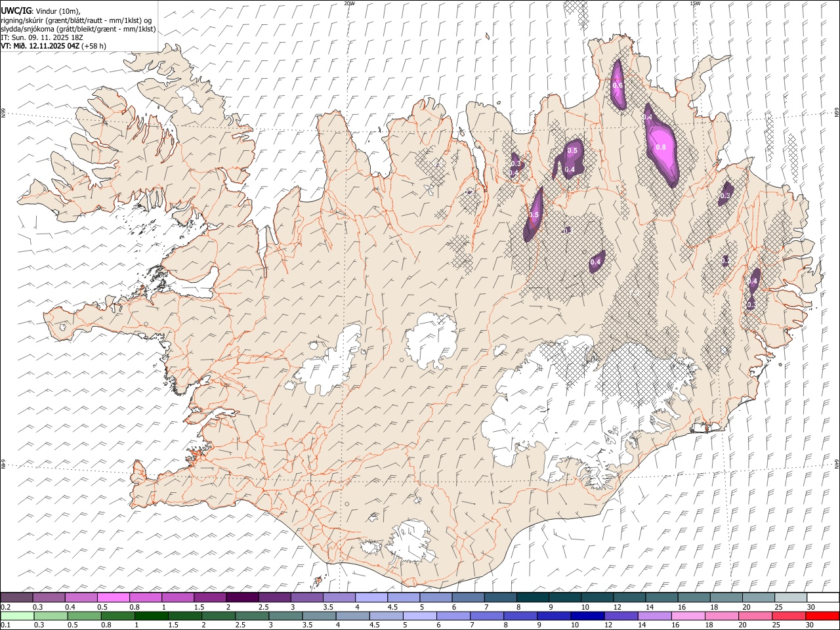840x630 pixels.
Task: Select the darkest green swatch above lower-row label 1
Action: click(x=151, y=616)
